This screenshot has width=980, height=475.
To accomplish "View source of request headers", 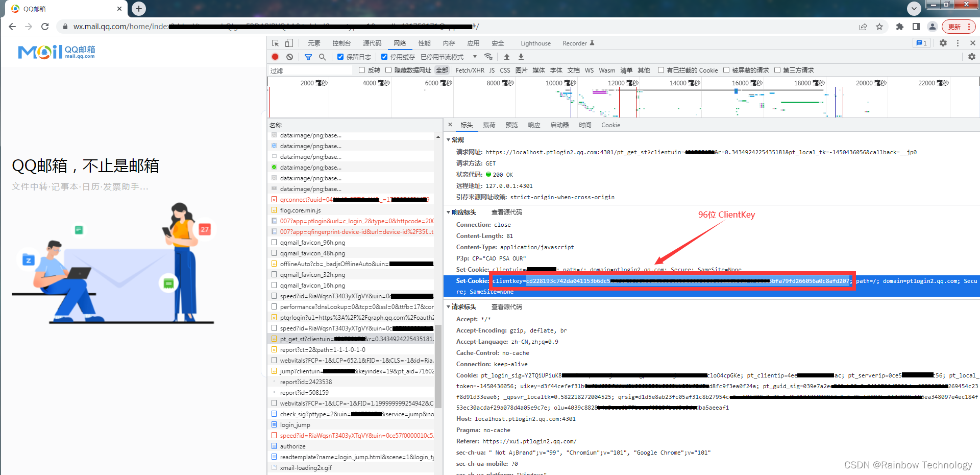I will (x=506, y=306).
